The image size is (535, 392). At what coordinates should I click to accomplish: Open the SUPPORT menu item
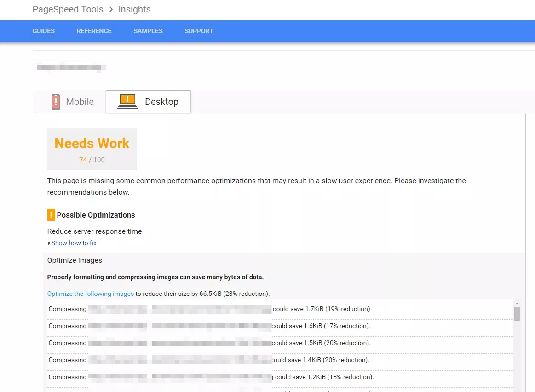(x=199, y=31)
